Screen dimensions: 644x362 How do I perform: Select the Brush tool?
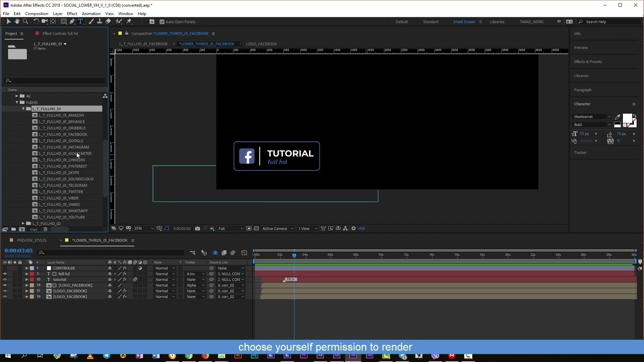pyautogui.click(x=91, y=22)
